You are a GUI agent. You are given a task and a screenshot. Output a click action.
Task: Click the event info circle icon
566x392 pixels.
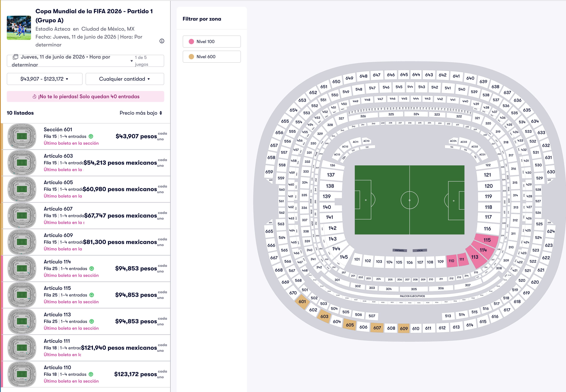click(x=162, y=41)
